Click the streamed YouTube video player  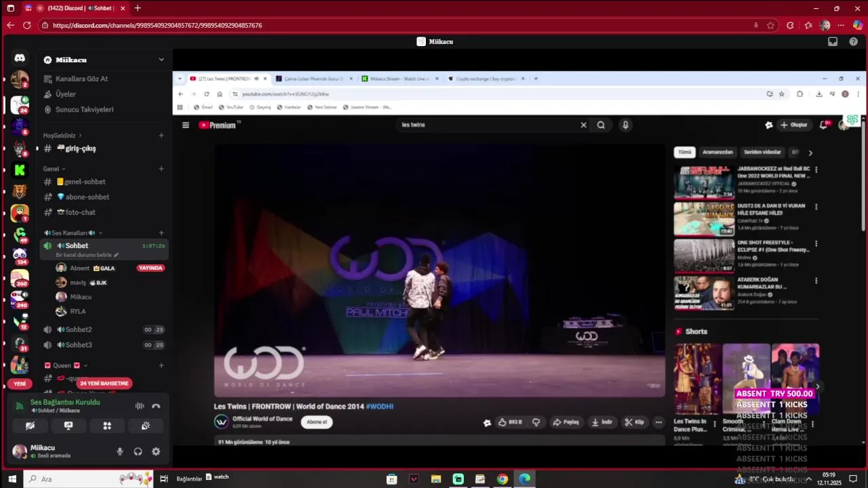[440, 270]
